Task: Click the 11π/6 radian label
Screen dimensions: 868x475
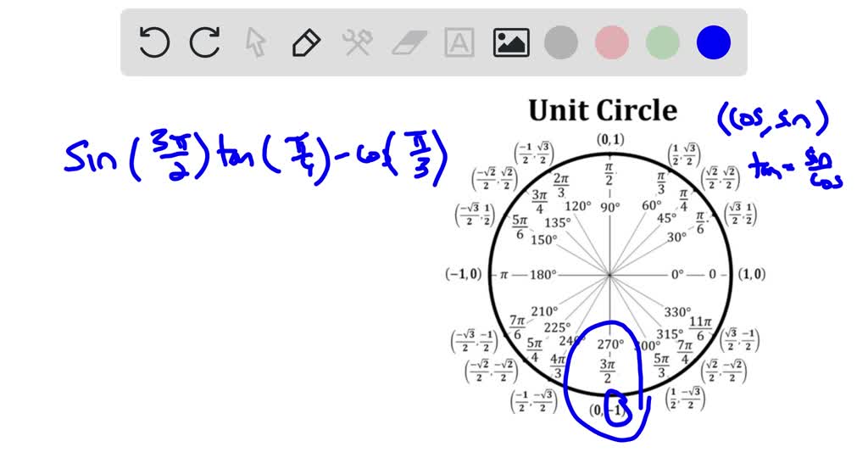Action: [700, 328]
